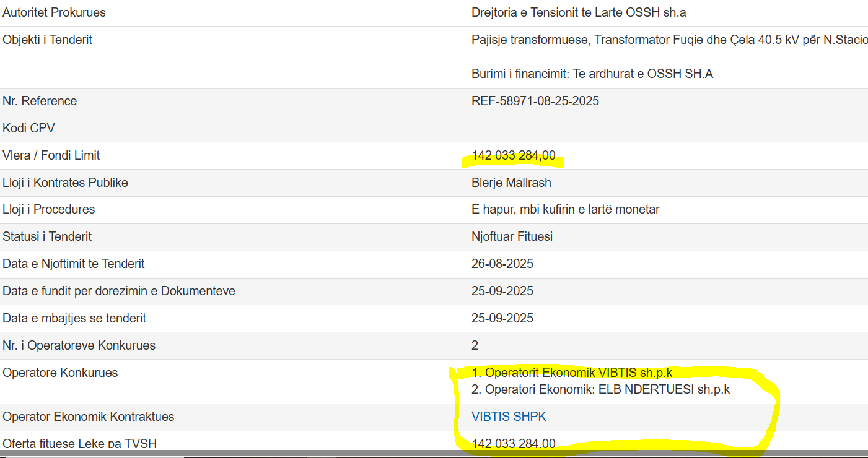Click the reference number REF-58971-08-25-2025

[x=535, y=101]
